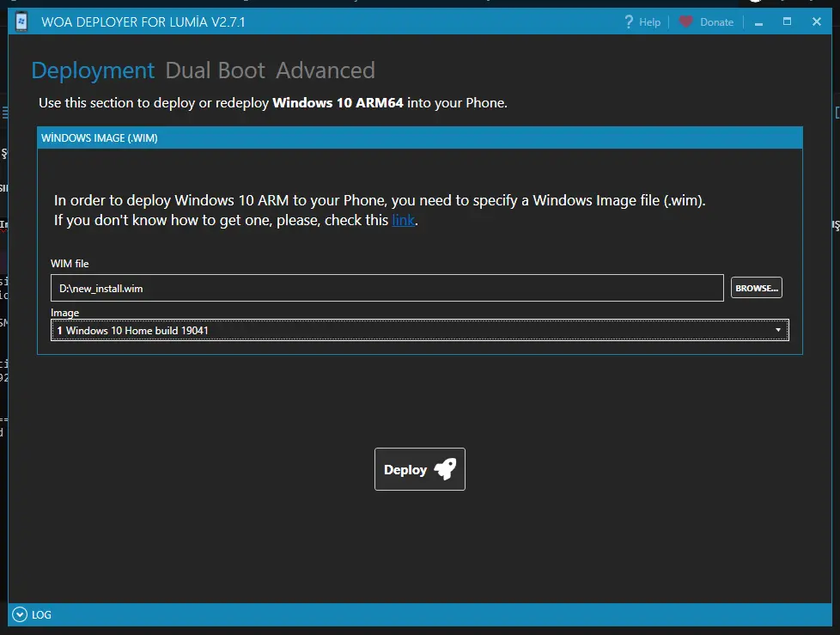Viewport: 840px width, 635px height.
Task: Open the Image selection dropdown
Action: [419, 330]
